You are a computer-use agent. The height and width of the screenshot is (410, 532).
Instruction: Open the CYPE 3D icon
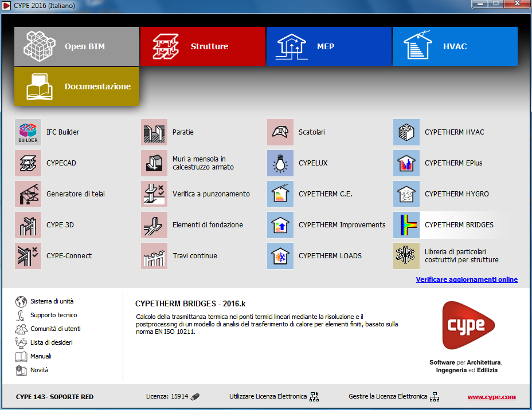pos(28,225)
